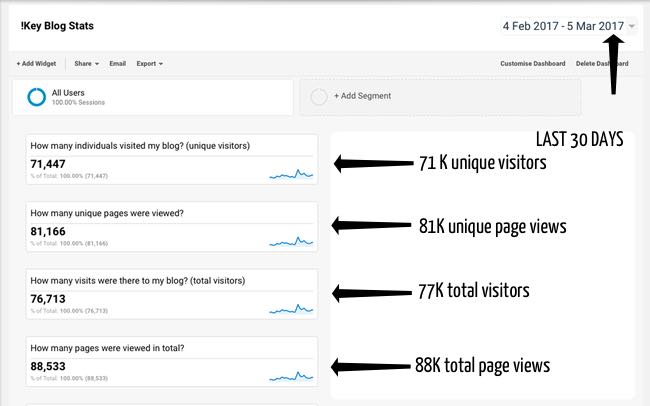The width and height of the screenshot is (650, 406).
Task: Click the empty Add Segment circle icon
Action: (x=319, y=97)
